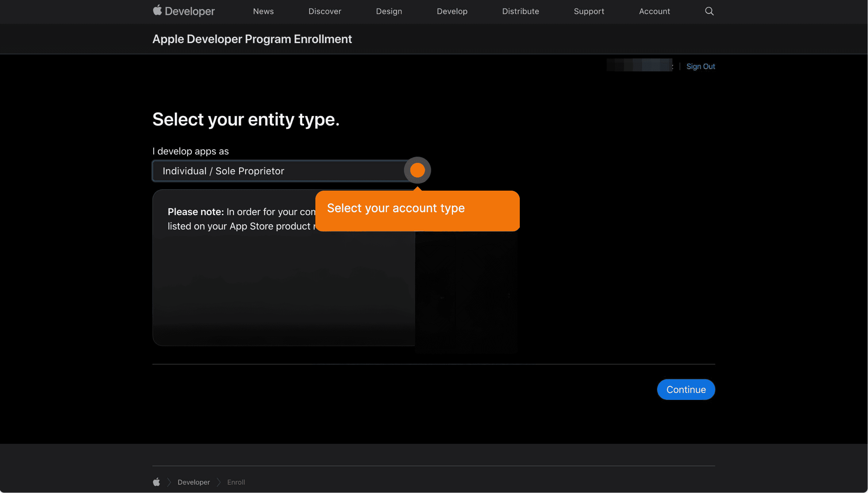Screen dimensions: 868x493
Task: Open the Account menu item
Action: tap(654, 11)
